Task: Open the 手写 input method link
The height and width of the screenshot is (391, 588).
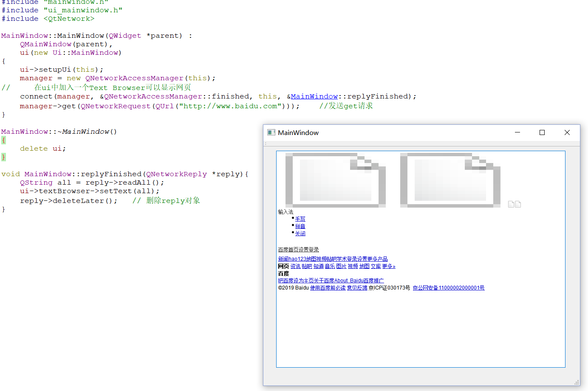Action: (300, 219)
